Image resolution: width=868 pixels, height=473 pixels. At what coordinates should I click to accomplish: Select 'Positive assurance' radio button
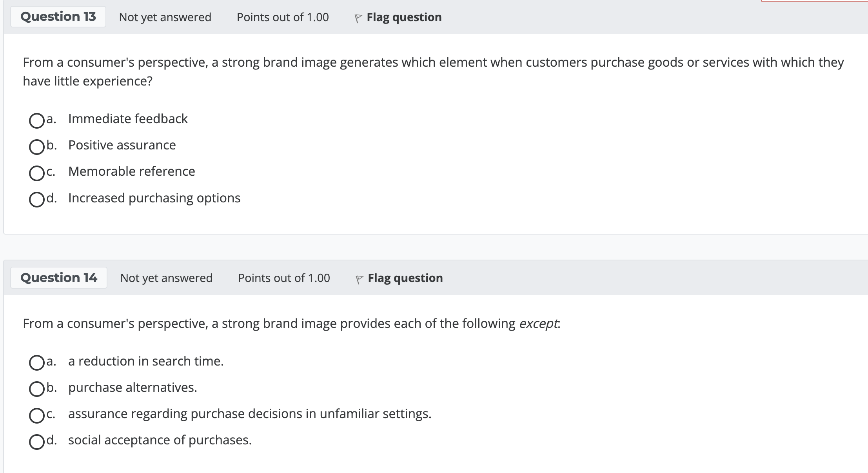(x=36, y=147)
